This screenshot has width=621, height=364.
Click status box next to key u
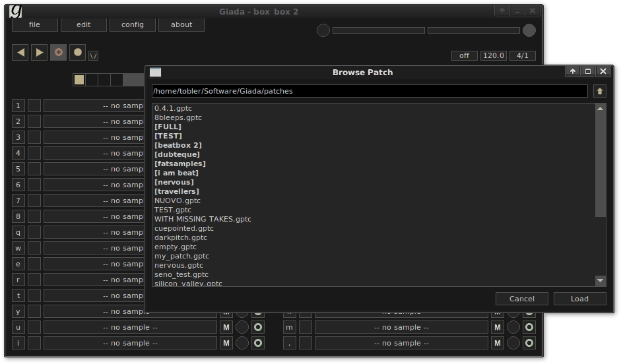(34, 327)
